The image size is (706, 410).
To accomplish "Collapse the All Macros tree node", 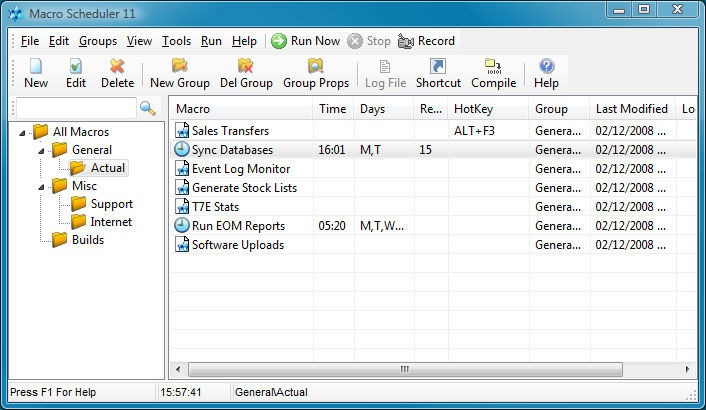I will 23,132.
